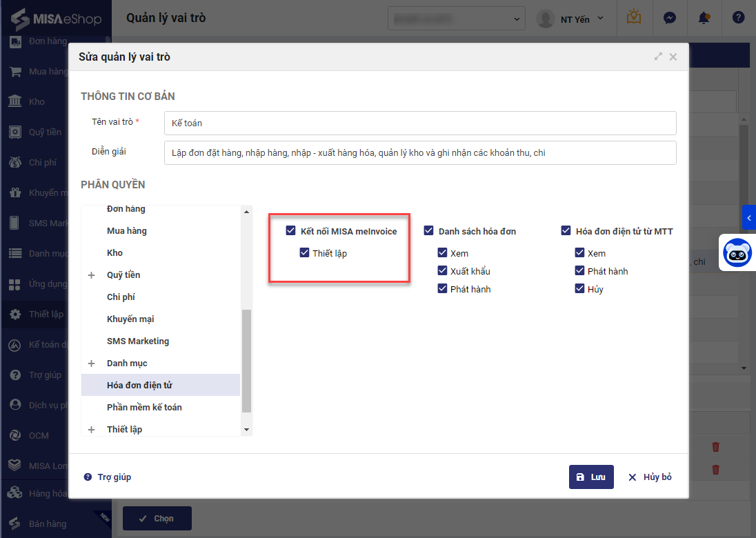This screenshot has width=756, height=538.
Task: Open the Thiết lập gear in sidebar
Action: click(14, 314)
